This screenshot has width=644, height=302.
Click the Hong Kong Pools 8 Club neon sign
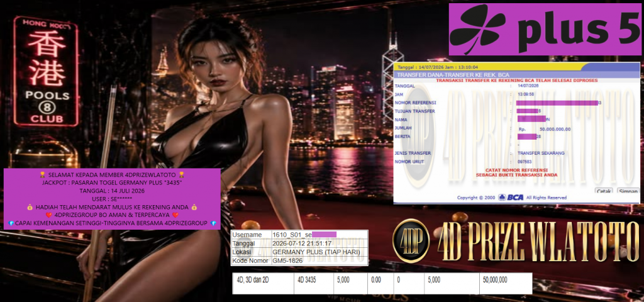pos(45,70)
